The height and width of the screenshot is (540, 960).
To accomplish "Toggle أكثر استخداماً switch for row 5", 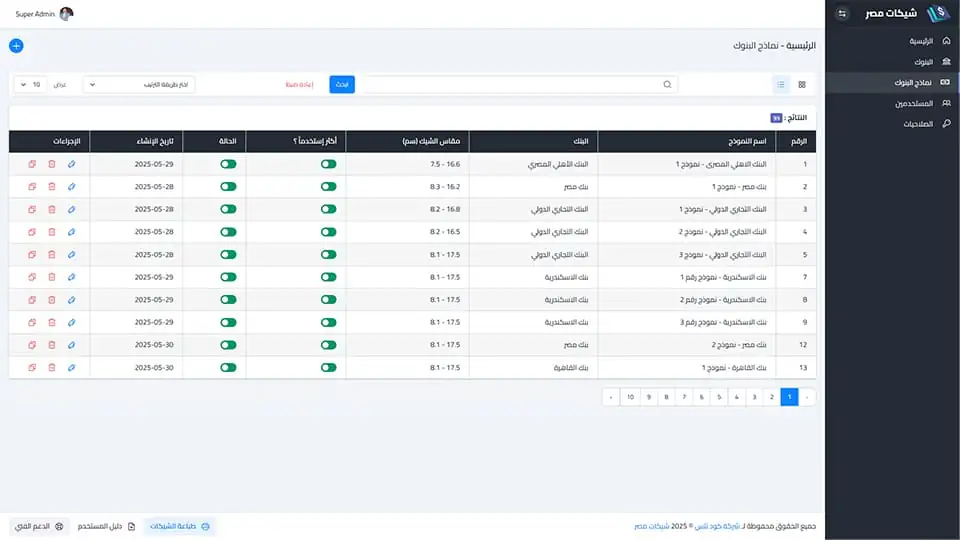I will (329, 255).
